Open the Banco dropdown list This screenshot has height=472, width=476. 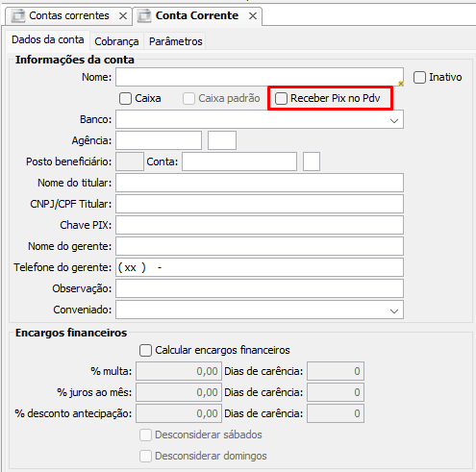(x=394, y=120)
